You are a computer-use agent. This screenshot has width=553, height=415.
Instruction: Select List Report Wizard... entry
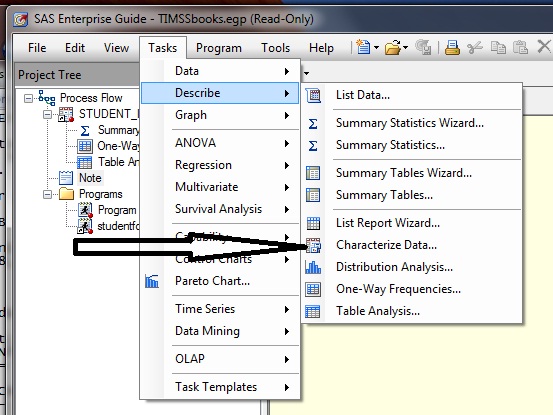point(412,223)
